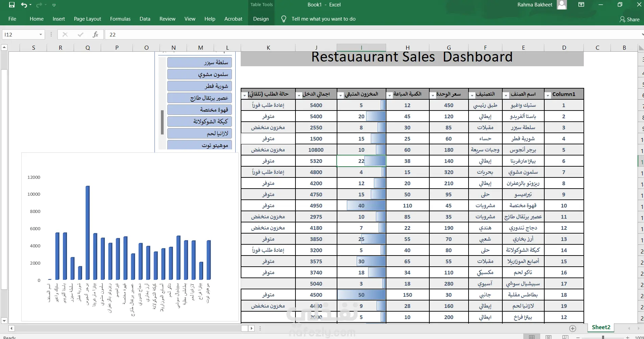Open filter dropdown for التصنيف column
Viewport: 644px width, 339px height.
click(x=472, y=96)
